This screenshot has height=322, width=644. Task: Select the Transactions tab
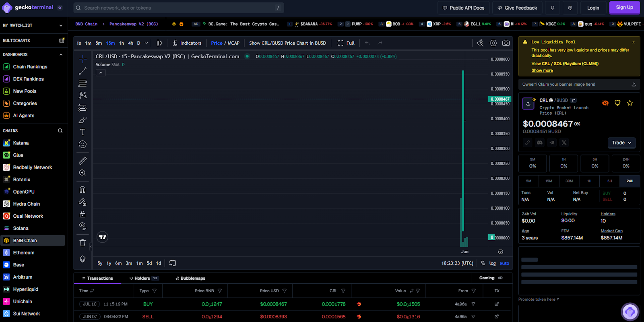pos(97,278)
